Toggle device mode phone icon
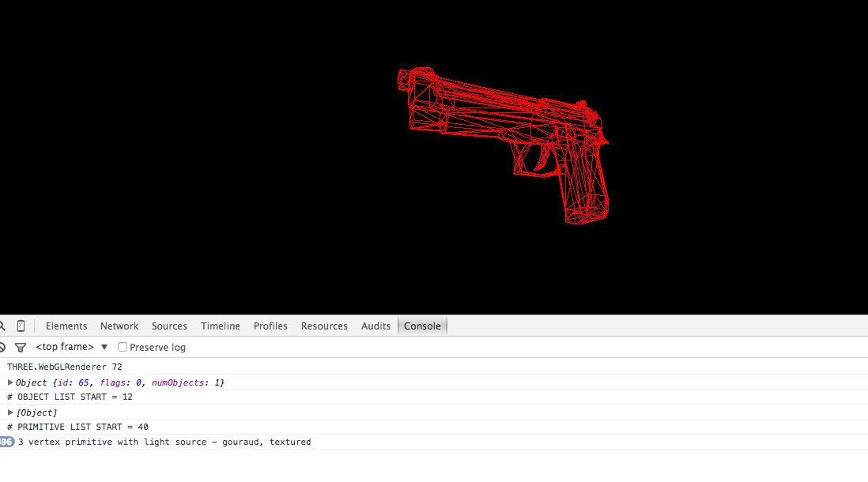 [x=21, y=326]
